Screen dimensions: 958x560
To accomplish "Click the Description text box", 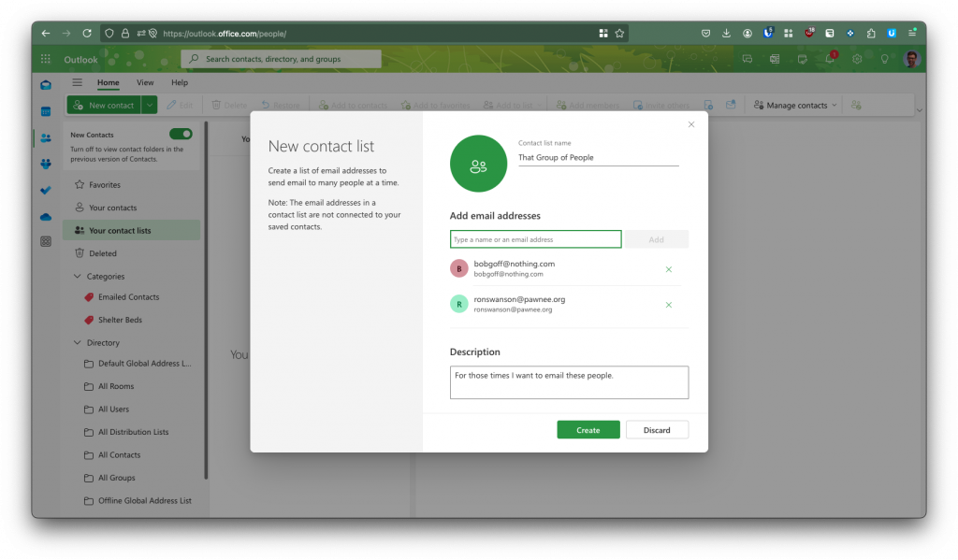I will click(x=569, y=382).
